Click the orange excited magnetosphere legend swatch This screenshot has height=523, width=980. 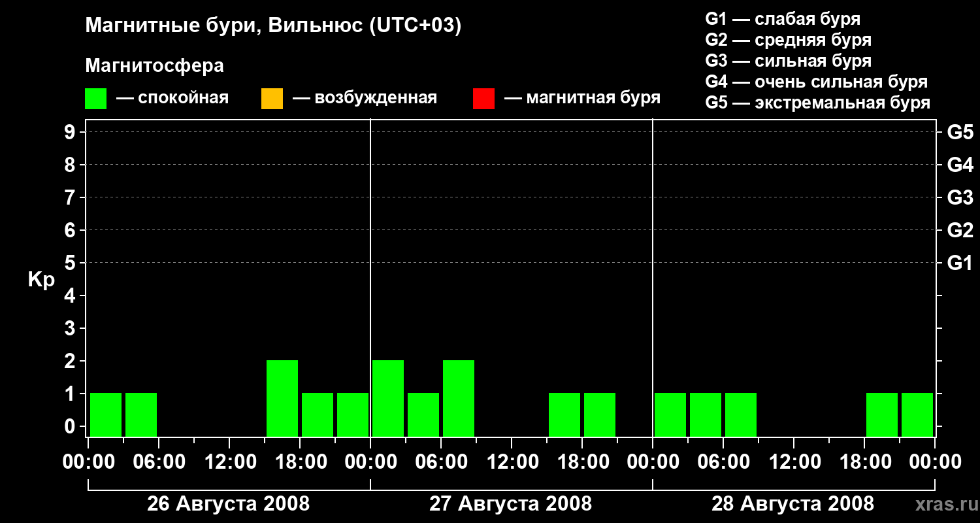[272, 99]
